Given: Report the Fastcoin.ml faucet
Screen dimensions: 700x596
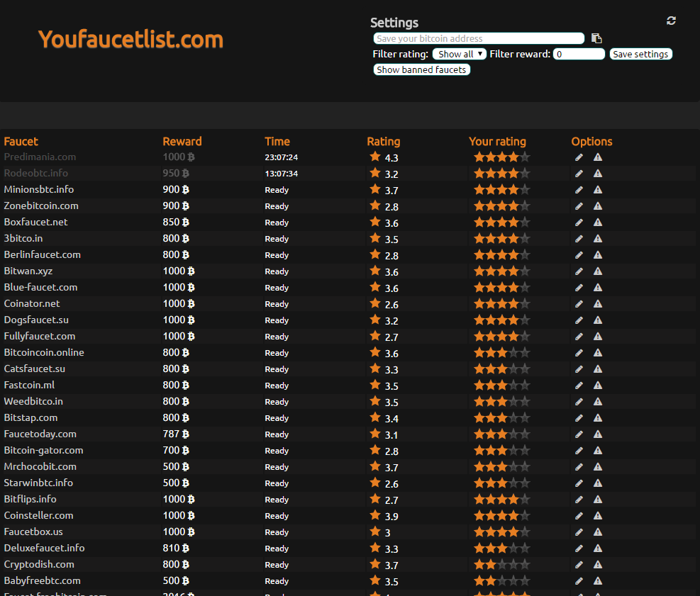Looking at the screenshot, I should click(598, 385).
